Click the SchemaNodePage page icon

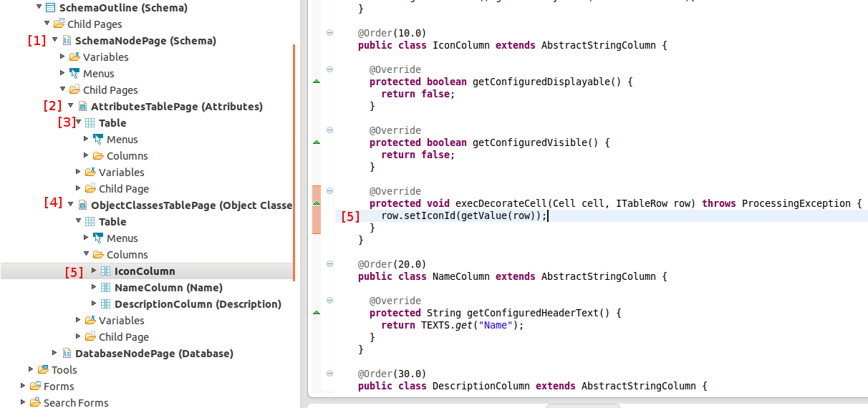point(67,41)
